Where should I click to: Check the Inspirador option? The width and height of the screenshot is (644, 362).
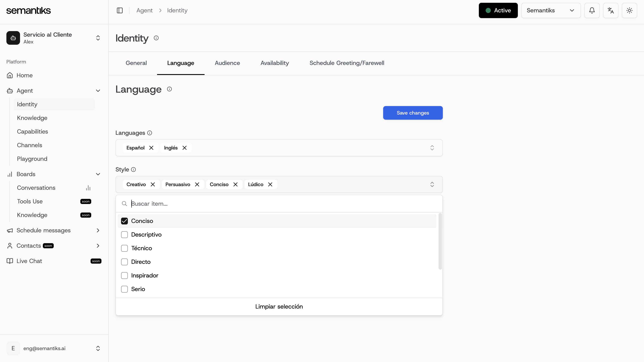coord(124,275)
